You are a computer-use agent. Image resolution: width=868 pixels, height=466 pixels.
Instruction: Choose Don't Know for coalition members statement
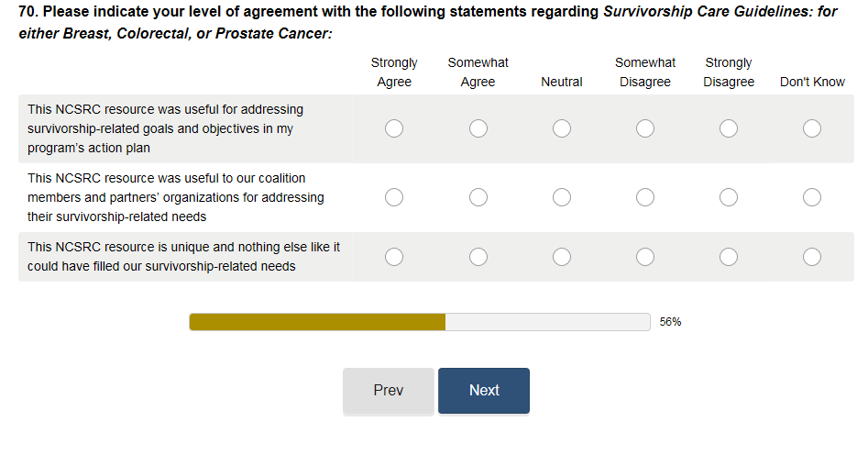click(812, 197)
